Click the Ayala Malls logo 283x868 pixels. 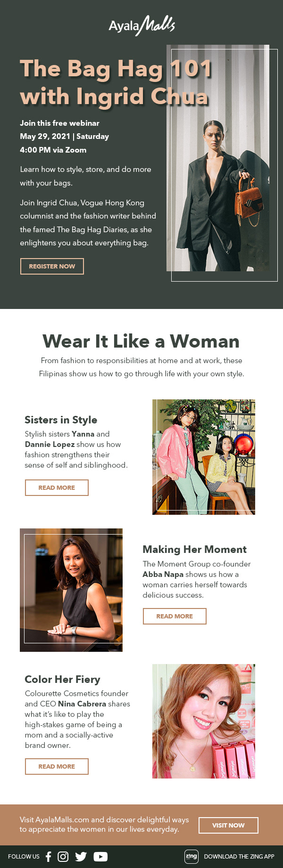[141, 25]
